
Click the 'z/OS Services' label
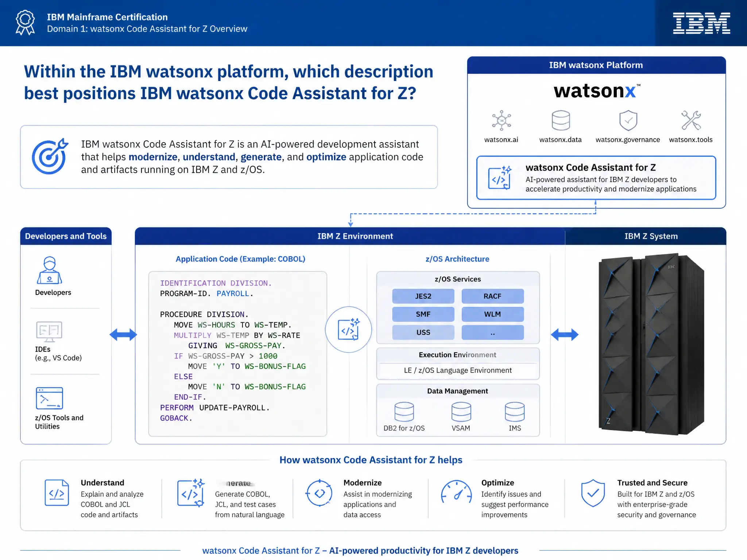(x=458, y=279)
